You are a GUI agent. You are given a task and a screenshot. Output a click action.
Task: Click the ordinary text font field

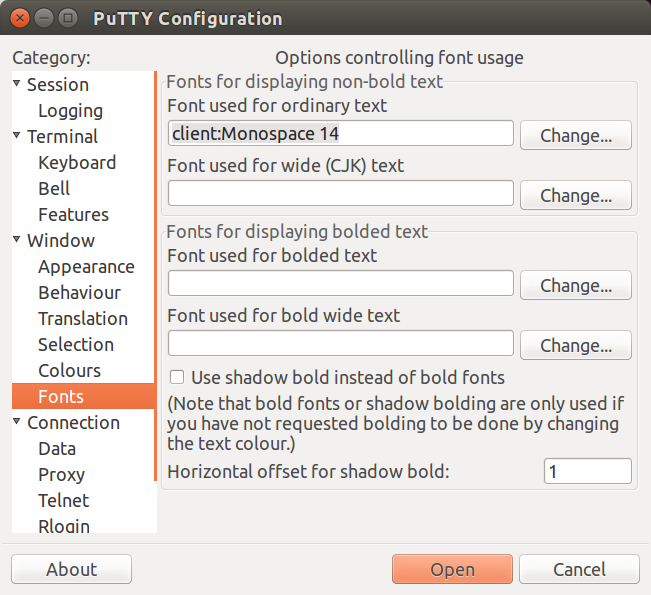pos(340,133)
